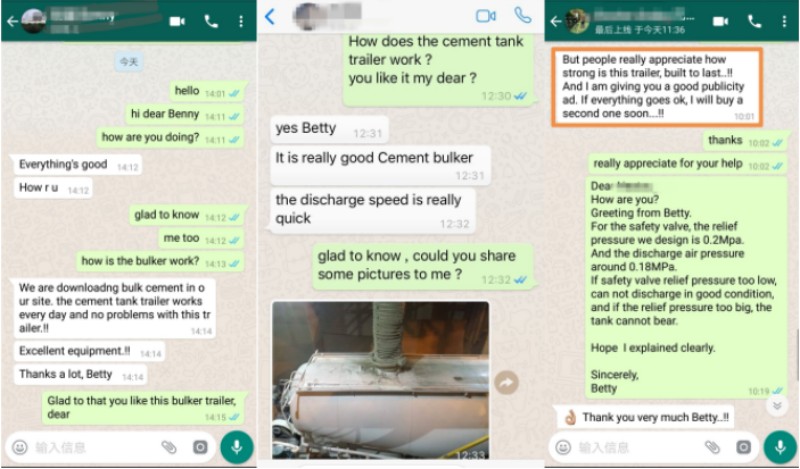This screenshot has height=469, width=800.
Task: Tap forward arrow beside cement tank photo
Action: (506, 382)
